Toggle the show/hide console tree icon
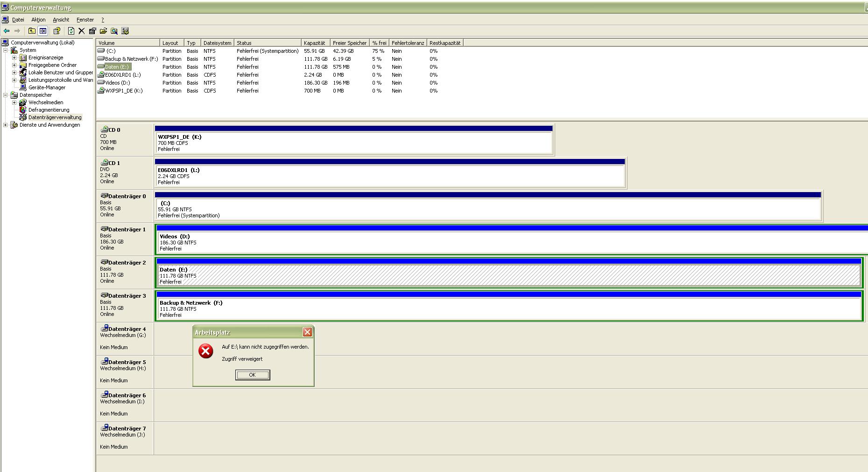Screen dimensions: 868x472 [x=43, y=31]
